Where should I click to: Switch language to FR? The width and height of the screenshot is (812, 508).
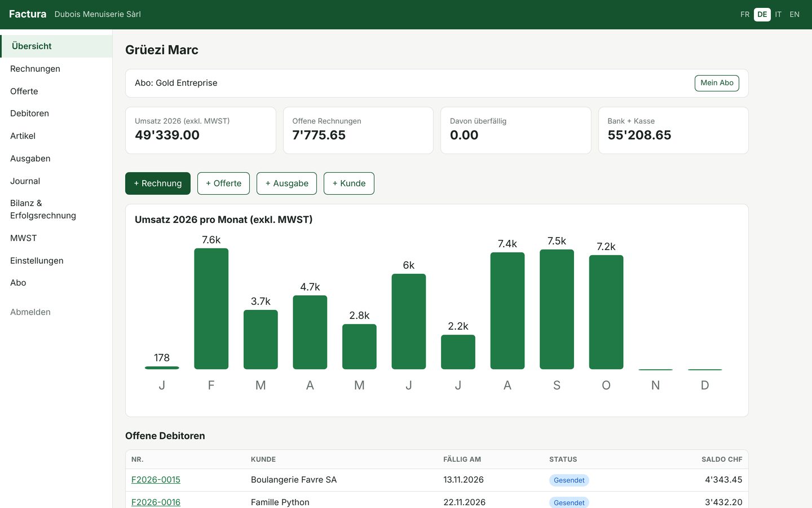pos(745,15)
